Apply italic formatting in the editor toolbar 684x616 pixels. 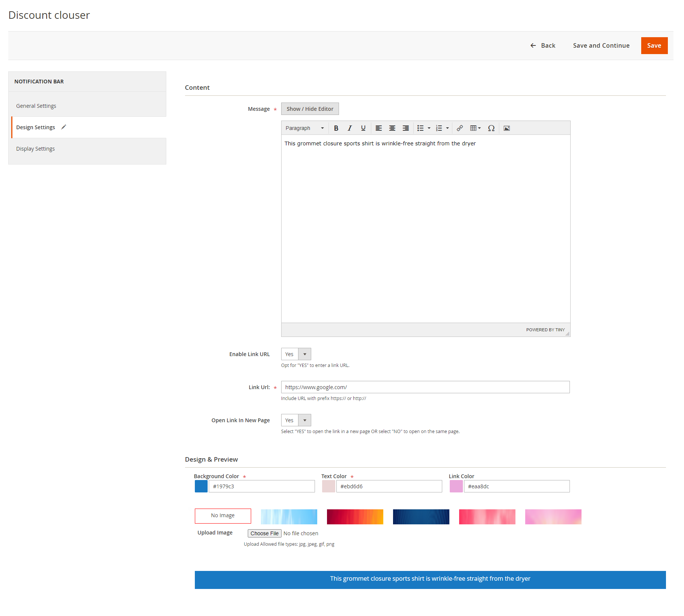click(x=350, y=128)
